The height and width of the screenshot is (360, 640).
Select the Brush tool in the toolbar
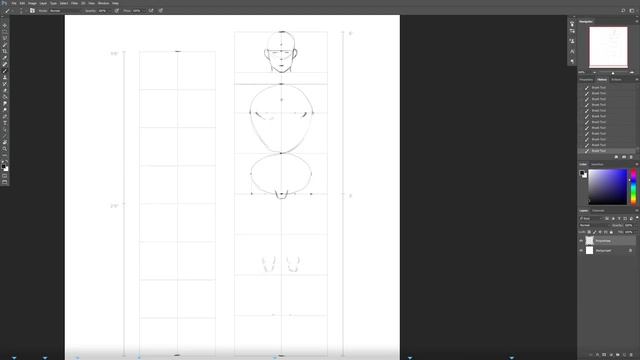pyautogui.click(x=5, y=71)
